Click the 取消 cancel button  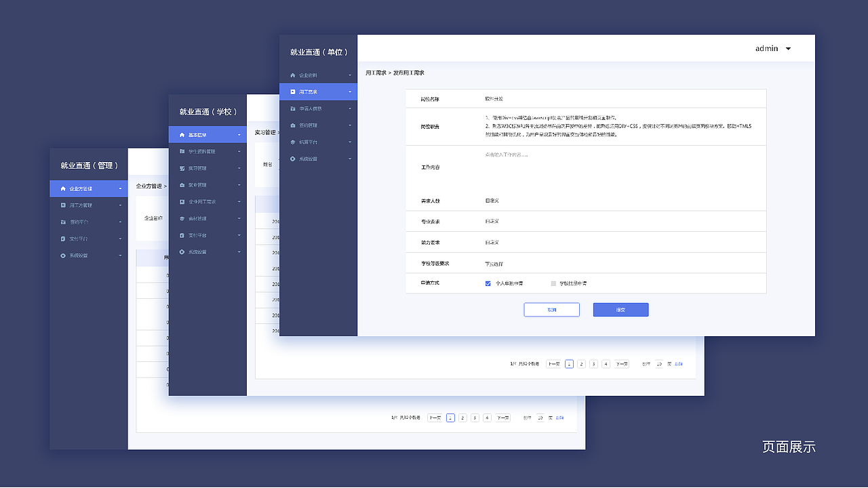[x=551, y=310]
